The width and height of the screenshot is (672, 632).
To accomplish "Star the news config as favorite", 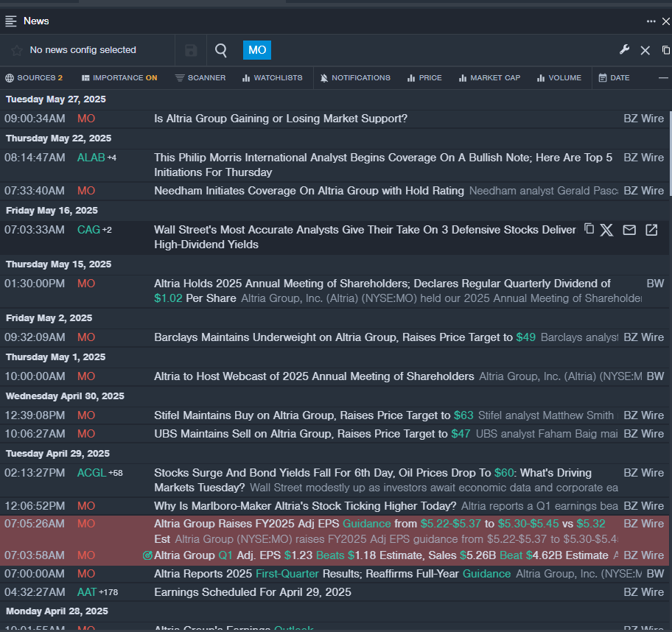I will [17, 50].
